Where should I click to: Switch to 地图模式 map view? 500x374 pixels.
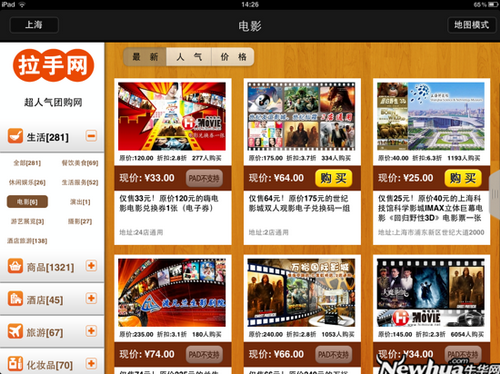[471, 25]
